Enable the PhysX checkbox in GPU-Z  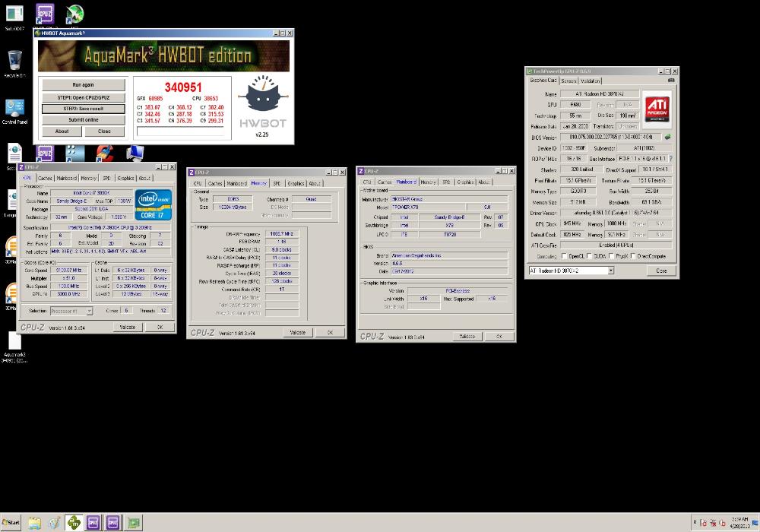pos(611,256)
